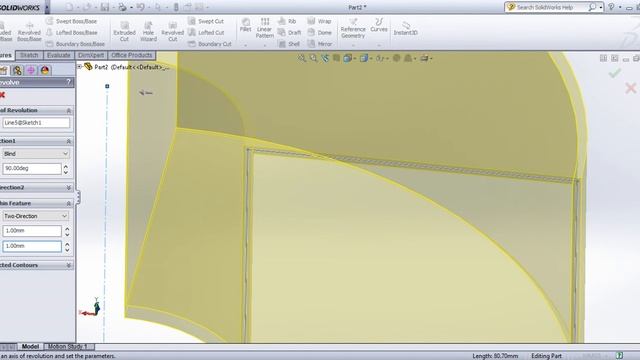The image size is (640, 360).
Task: Open the Apply Scene icon
Action: coord(407,58)
